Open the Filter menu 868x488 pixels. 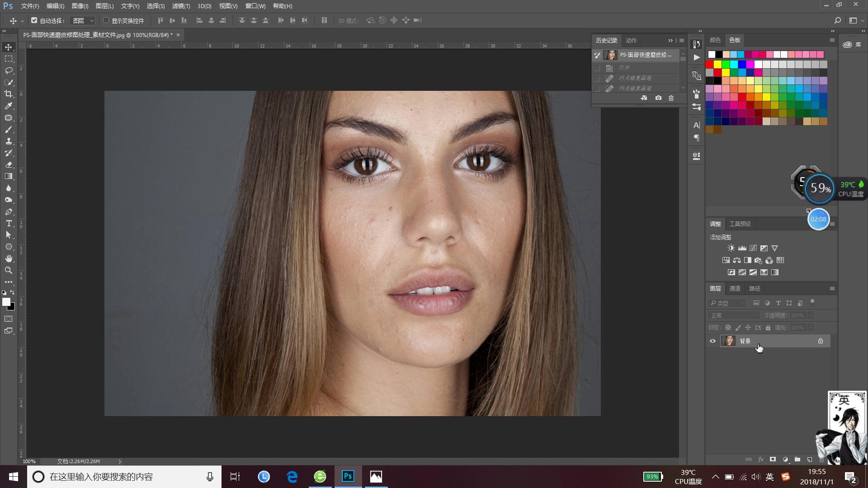pos(181,6)
